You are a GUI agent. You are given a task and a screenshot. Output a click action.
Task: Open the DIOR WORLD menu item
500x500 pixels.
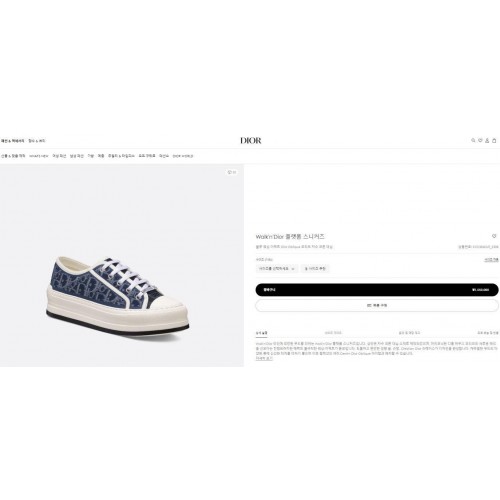pos(183,156)
